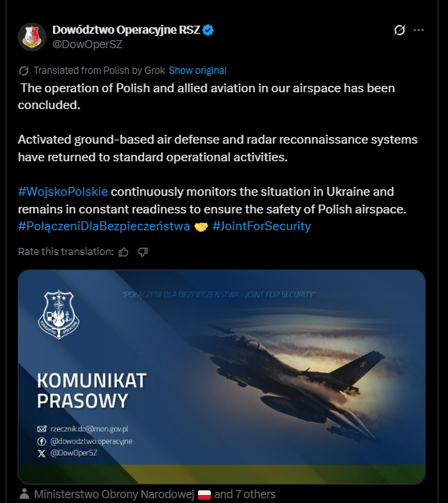Screen dimensions: 448x503
Task: Click the "Translated from Polish by Grok" label
Action: (x=99, y=71)
